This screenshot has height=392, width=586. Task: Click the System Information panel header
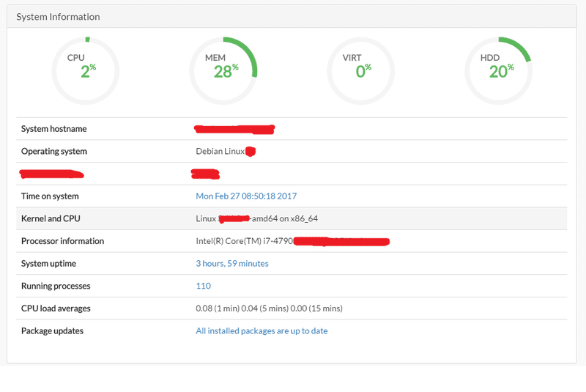tap(59, 16)
